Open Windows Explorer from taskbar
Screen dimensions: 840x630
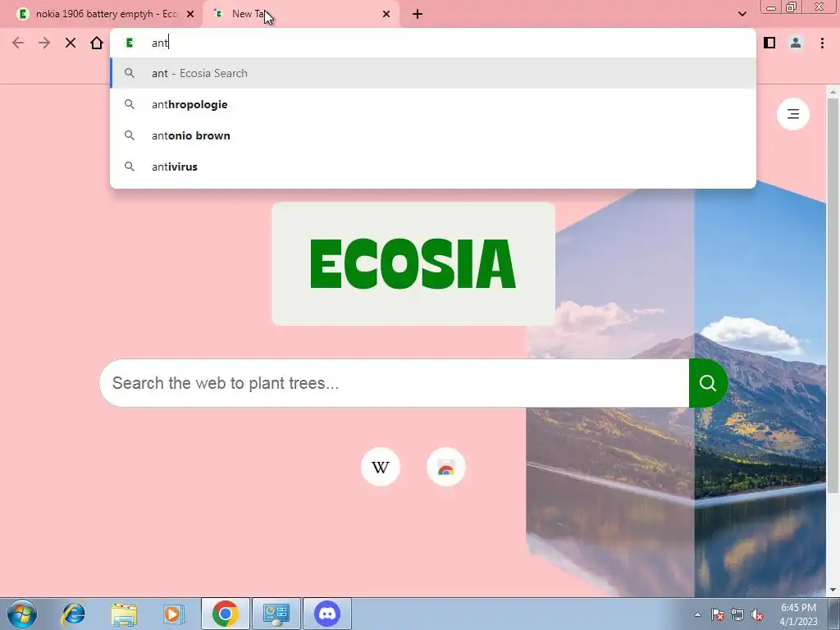(x=124, y=614)
